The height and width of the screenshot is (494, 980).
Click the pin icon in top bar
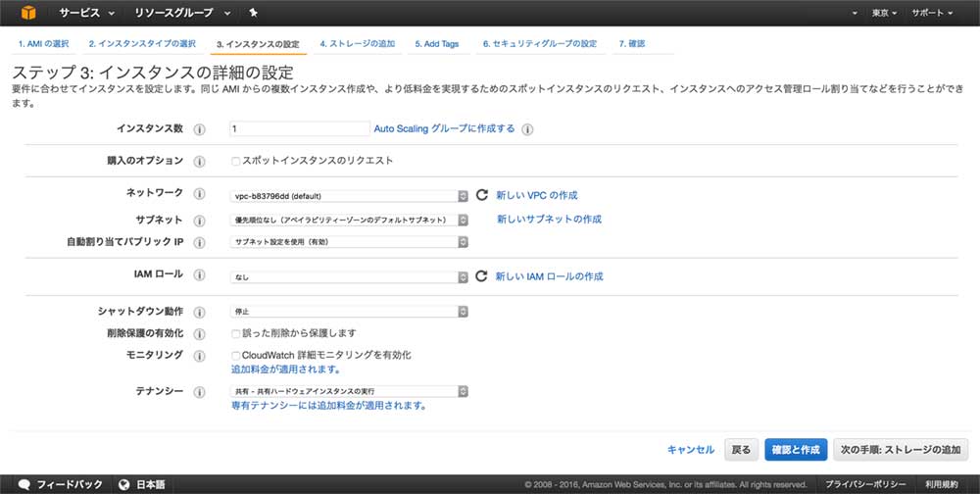(254, 13)
